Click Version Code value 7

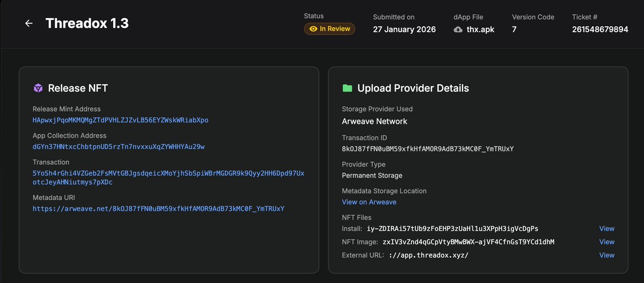click(514, 30)
